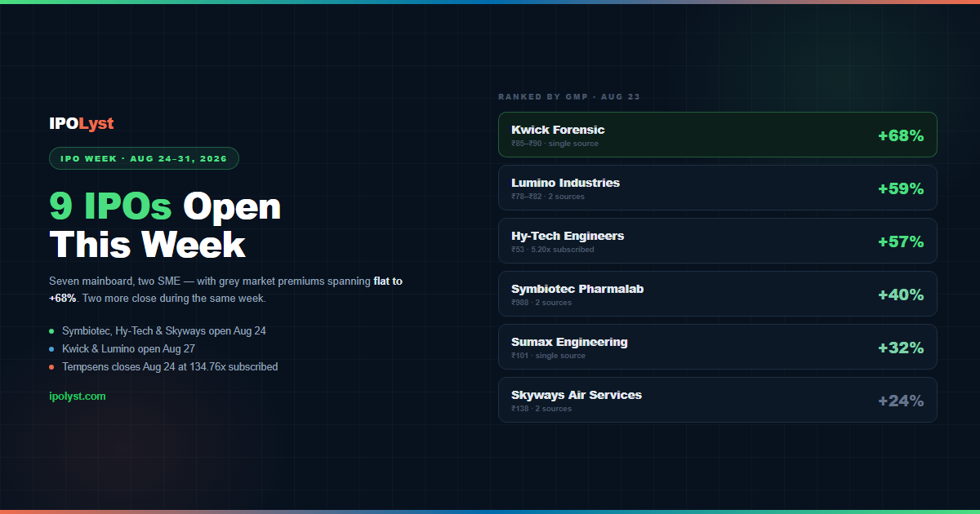Screen dimensions: 980x514
Task: Click the +40% GMP value
Action: click(x=901, y=295)
